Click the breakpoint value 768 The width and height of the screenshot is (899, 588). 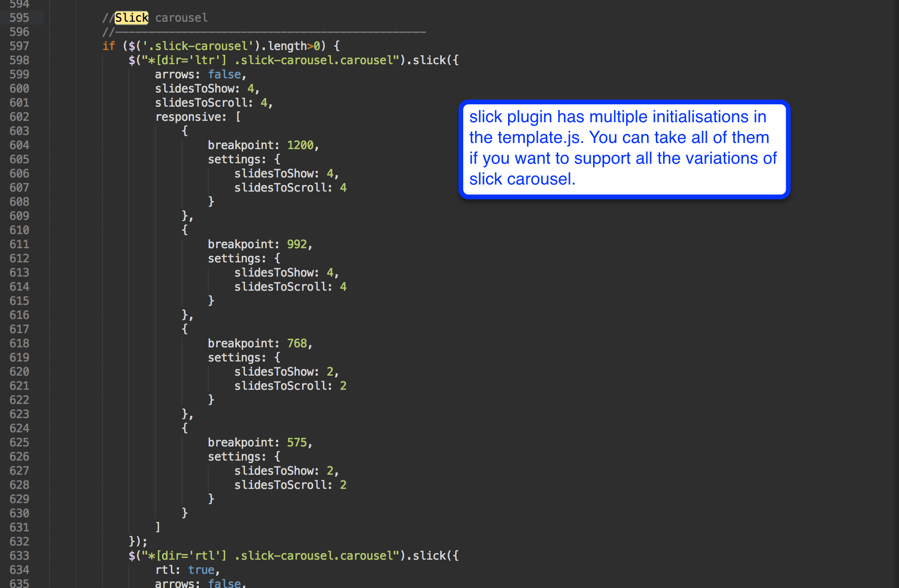tap(297, 344)
